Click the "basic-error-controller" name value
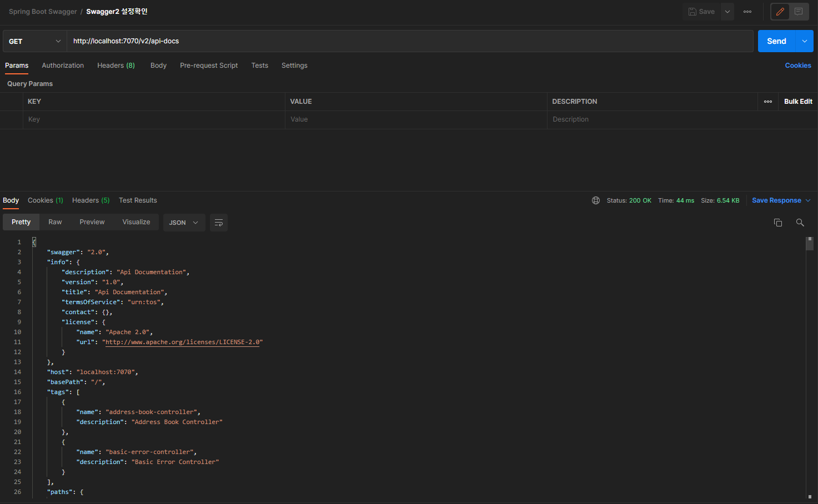Screen dimensions: 818x504 [x=149, y=452]
